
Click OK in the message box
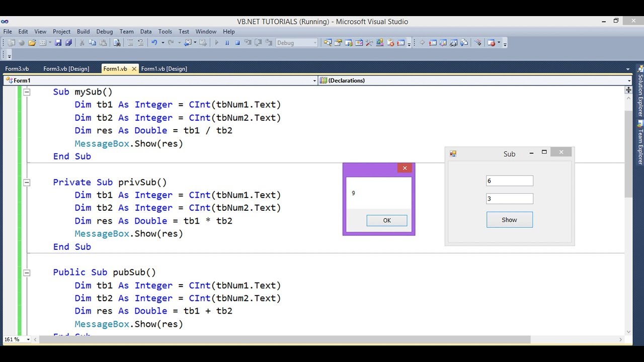click(x=387, y=220)
